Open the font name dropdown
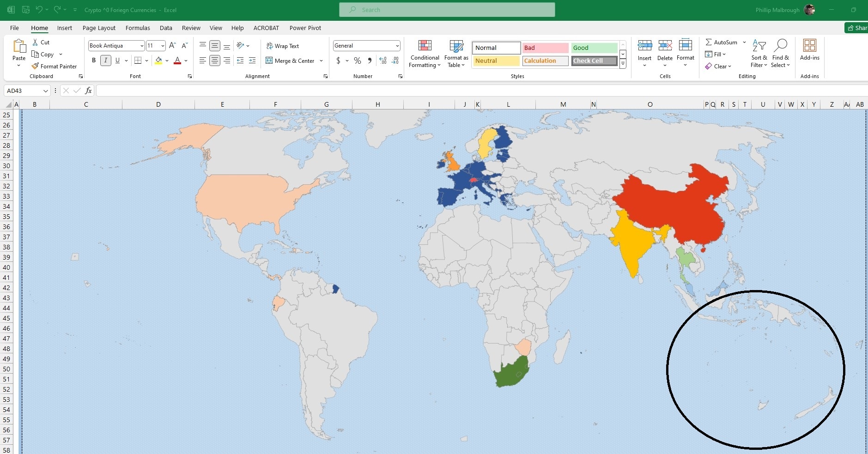Viewport: 868px width, 454px height. 142,46
